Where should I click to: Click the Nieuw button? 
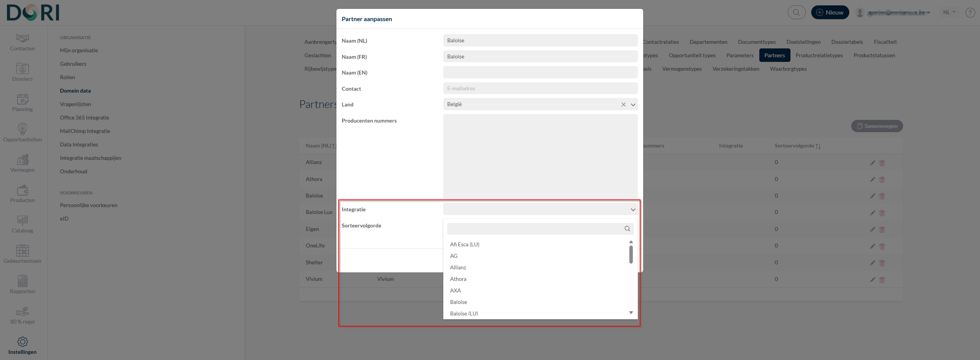830,12
